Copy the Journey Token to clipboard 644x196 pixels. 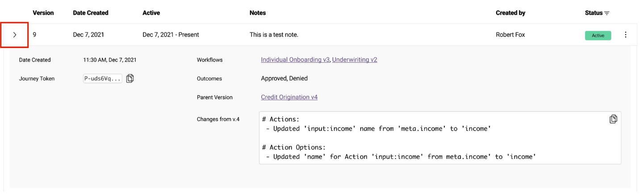(130, 79)
